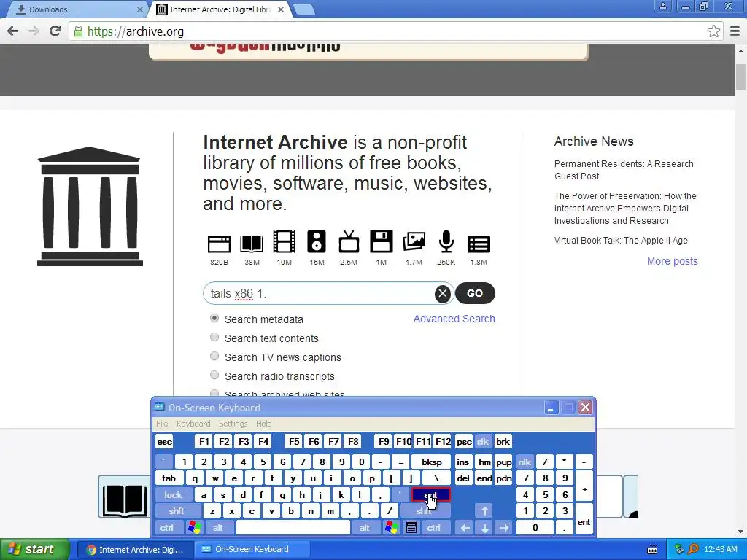Click the del key on keyboard
Screen dimensions: 747x560
pos(463,478)
